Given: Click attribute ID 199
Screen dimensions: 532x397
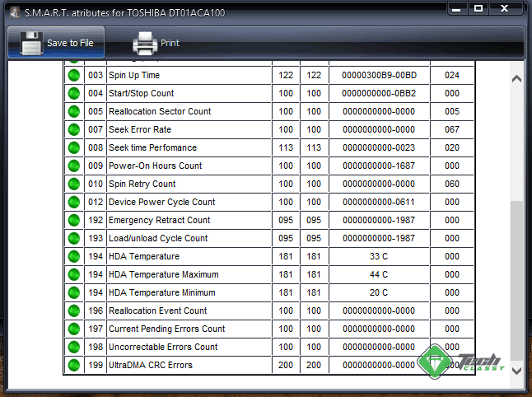Looking at the screenshot, I should tap(96, 365).
